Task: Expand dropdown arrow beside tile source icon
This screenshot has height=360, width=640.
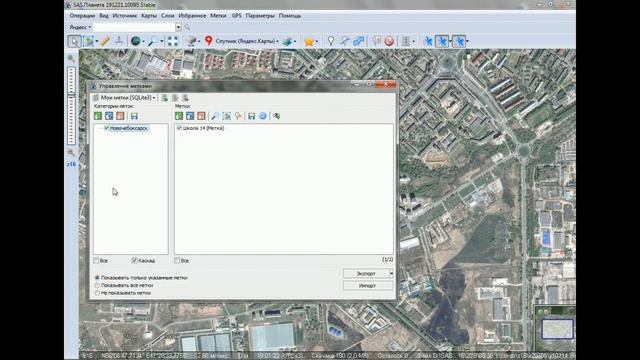Action: click(x=199, y=41)
